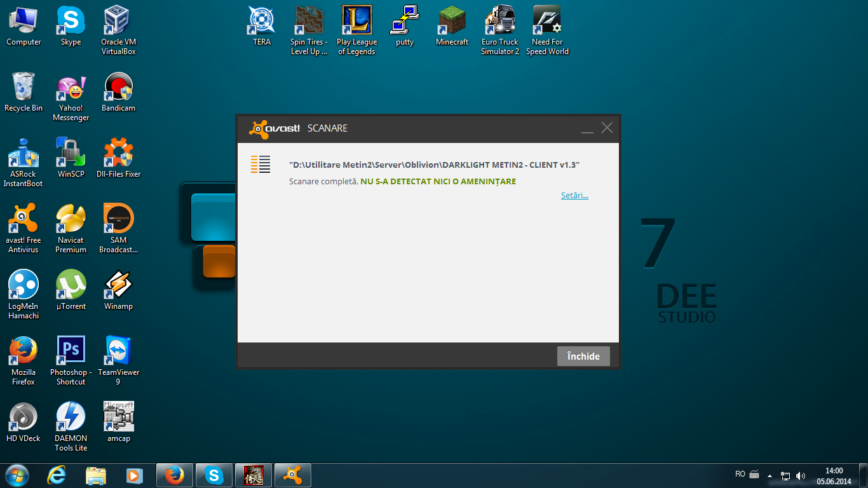This screenshot has width=868, height=488.
Task: Click the volume speaker tray icon
Action: coord(801,475)
